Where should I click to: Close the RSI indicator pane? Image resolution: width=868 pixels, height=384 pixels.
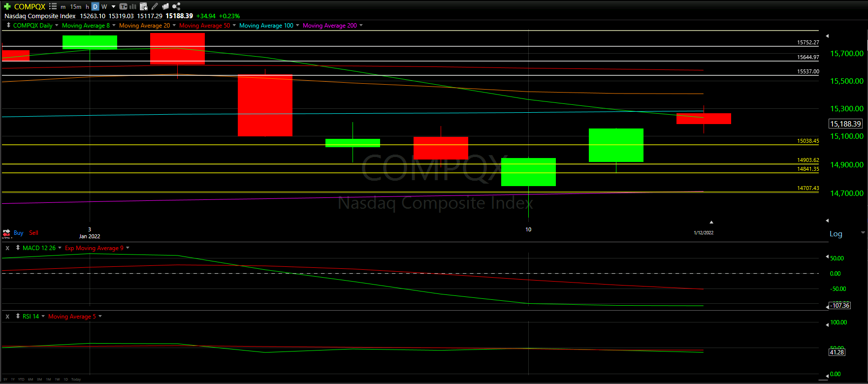7,317
